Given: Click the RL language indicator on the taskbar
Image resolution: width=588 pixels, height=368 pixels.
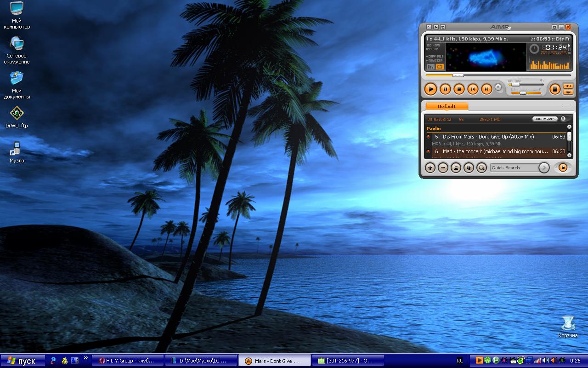Looking at the screenshot, I should click(460, 361).
